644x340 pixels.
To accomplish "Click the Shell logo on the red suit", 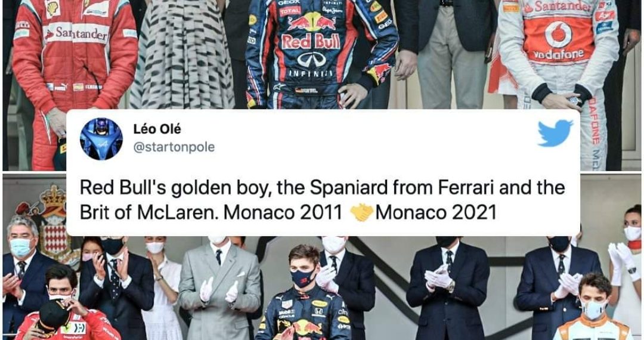I will (x=53, y=7).
